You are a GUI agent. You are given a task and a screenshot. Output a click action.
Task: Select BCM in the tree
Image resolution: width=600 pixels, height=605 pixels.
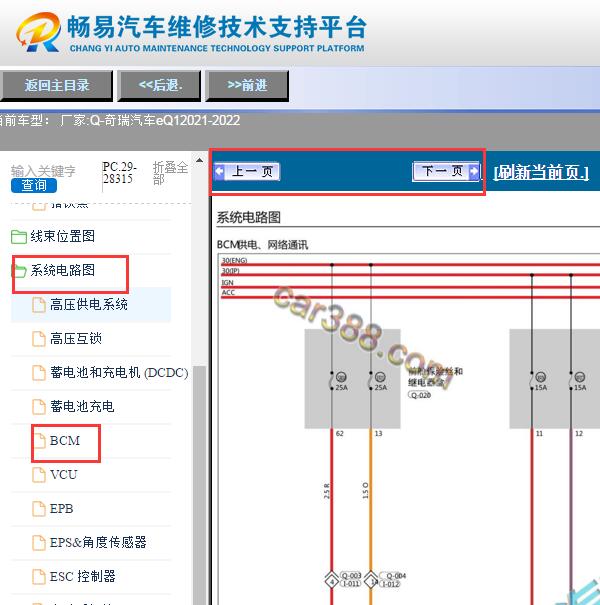[x=65, y=441]
